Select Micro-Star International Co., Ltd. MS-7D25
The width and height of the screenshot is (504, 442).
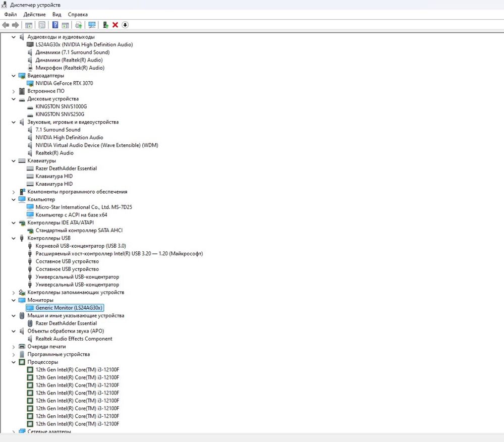[x=84, y=207]
